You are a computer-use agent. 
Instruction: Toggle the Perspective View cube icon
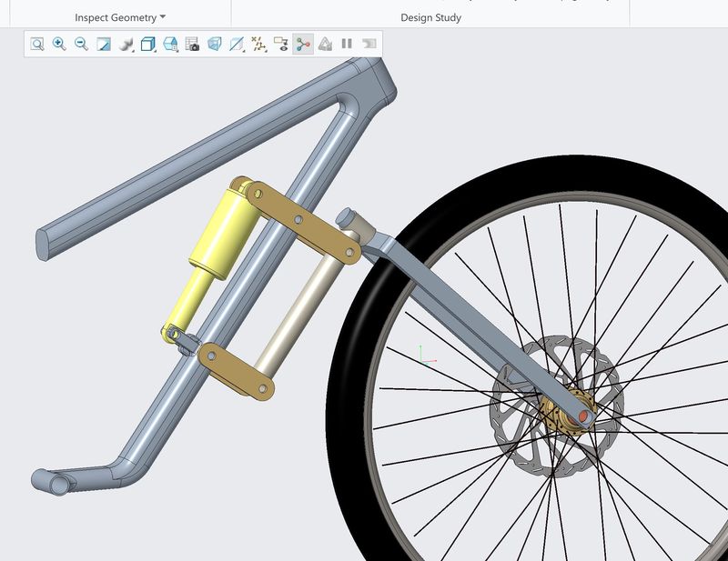pyautogui.click(x=214, y=44)
